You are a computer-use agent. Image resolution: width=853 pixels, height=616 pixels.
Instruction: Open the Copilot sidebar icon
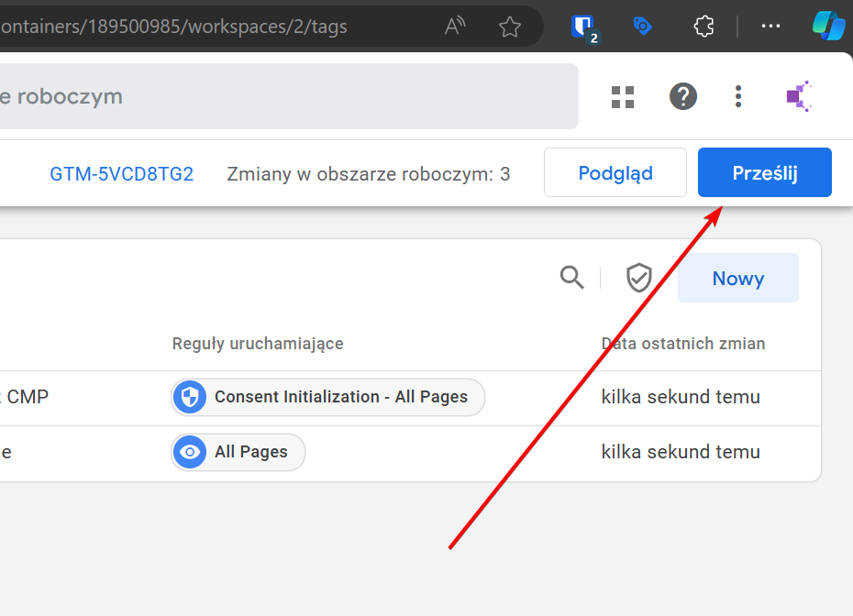[x=828, y=26]
